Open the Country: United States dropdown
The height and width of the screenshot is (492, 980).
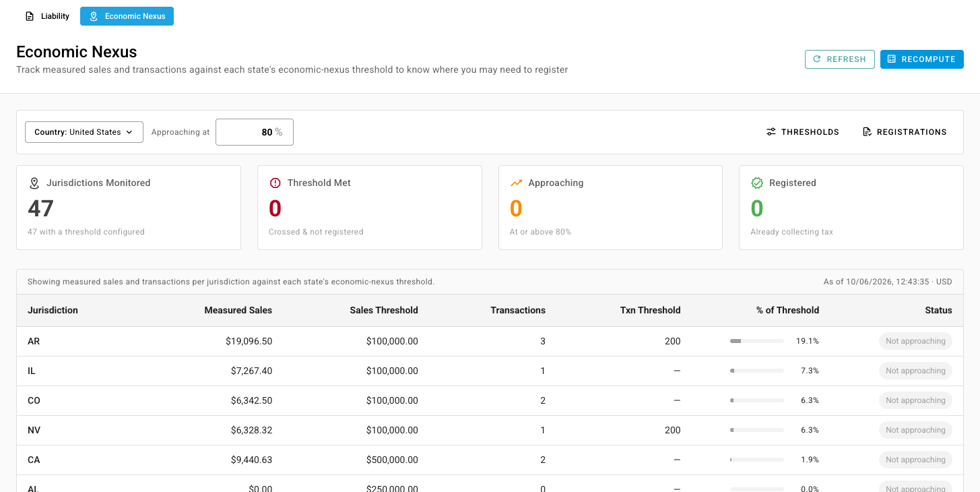[84, 132]
